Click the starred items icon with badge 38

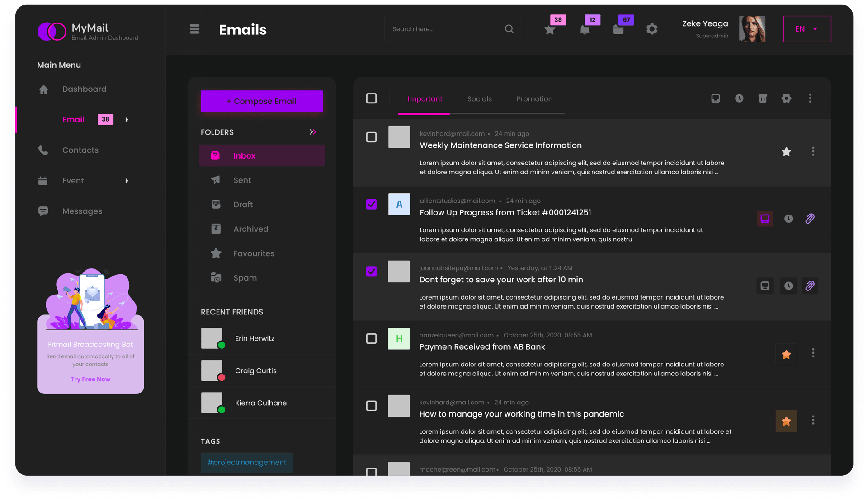(549, 29)
